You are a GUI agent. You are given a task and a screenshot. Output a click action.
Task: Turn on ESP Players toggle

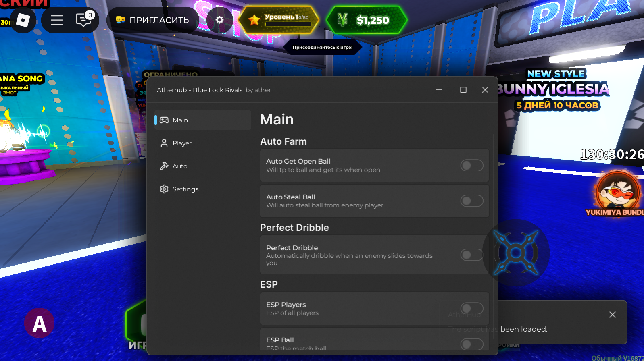pos(472,309)
